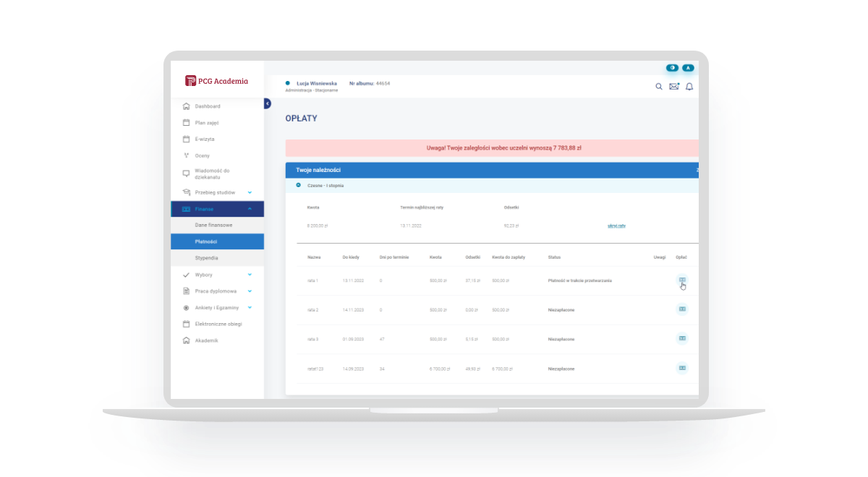Open Dane finansowe in the sidebar
Image resolution: width=868 pixels, height=477 pixels.
point(213,225)
